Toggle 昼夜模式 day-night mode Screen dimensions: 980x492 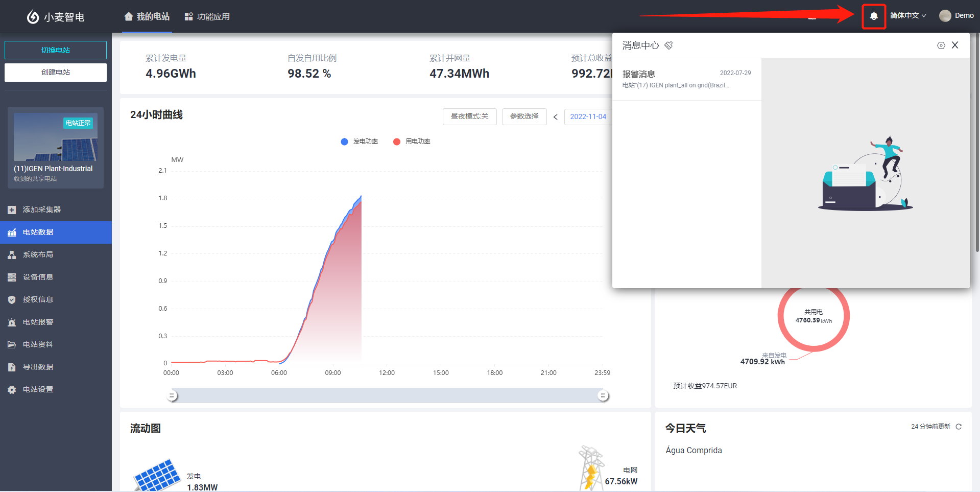tap(469, 116)
